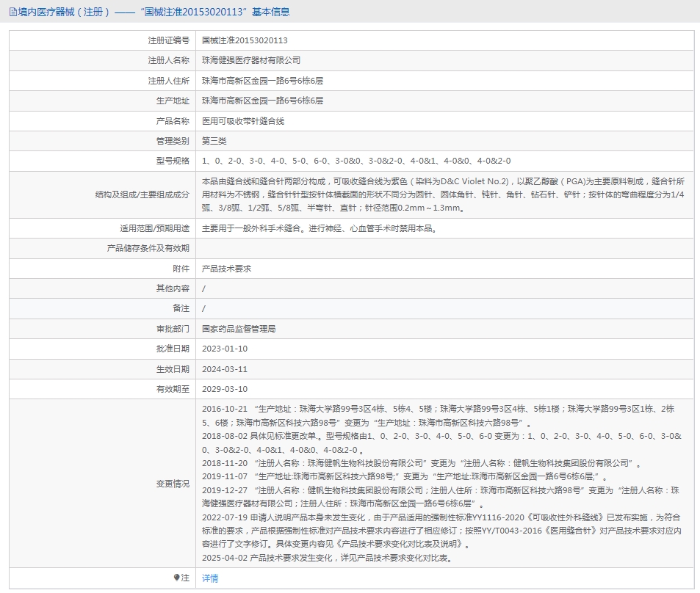
Task: Select product name 医用可吸收带针缝合线
Action: [x=243, y=121]
